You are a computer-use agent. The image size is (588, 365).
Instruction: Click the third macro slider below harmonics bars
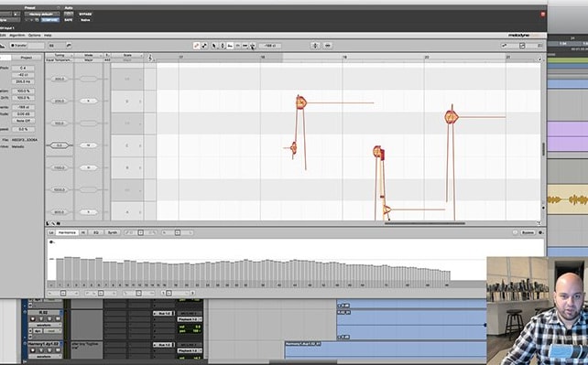[138, 293]
